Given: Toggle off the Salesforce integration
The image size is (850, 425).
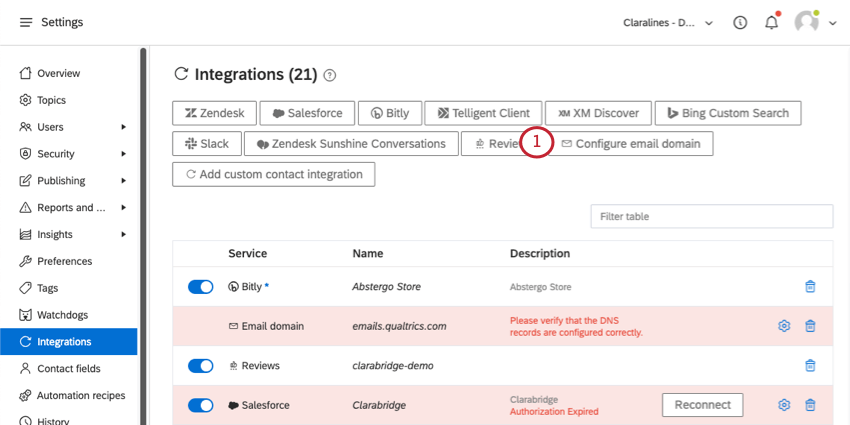Looking at the screenshot, I should 201,405.
